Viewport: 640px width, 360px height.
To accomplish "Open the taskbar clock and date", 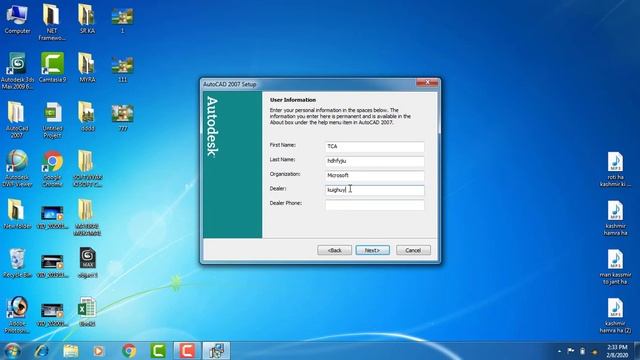I will (617, 351).
